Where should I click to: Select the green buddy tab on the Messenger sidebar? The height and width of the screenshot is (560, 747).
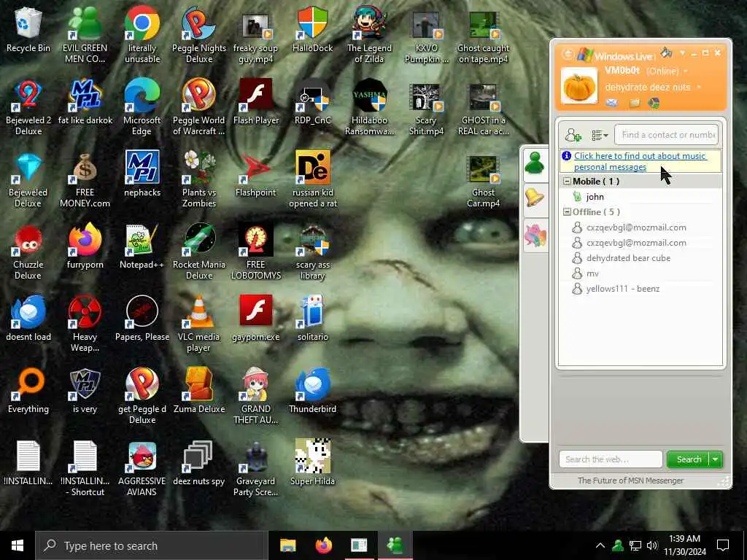tap(535, 164)
